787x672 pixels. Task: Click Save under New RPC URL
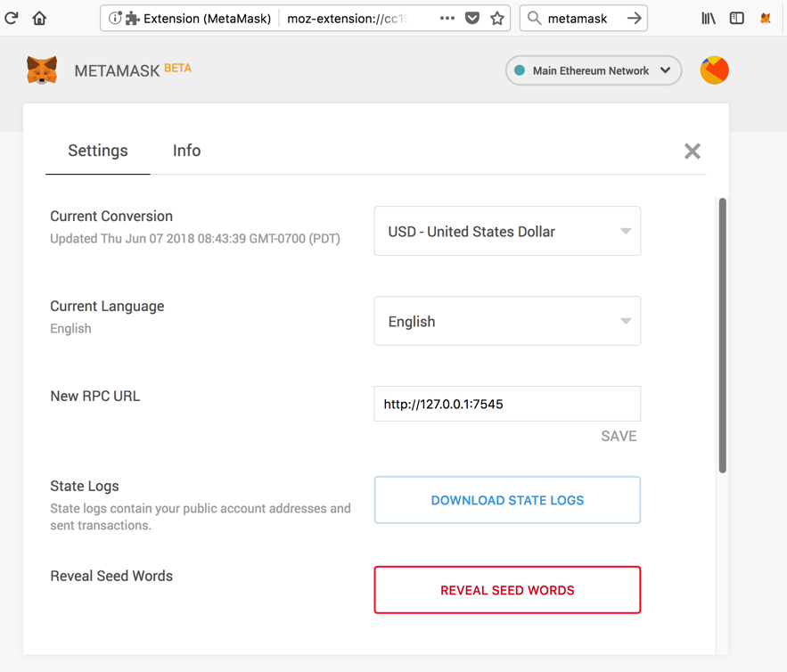[619, 436]
